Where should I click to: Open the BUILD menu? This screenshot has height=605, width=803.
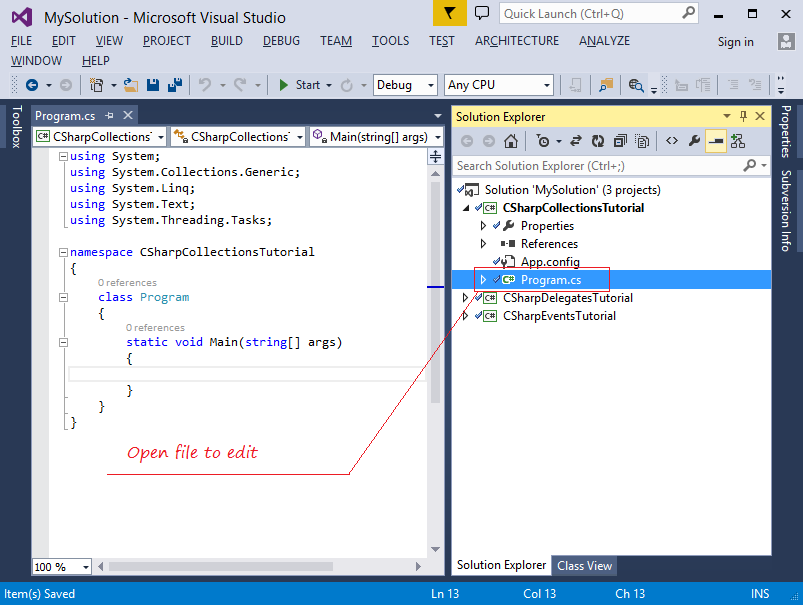(227, 41)
